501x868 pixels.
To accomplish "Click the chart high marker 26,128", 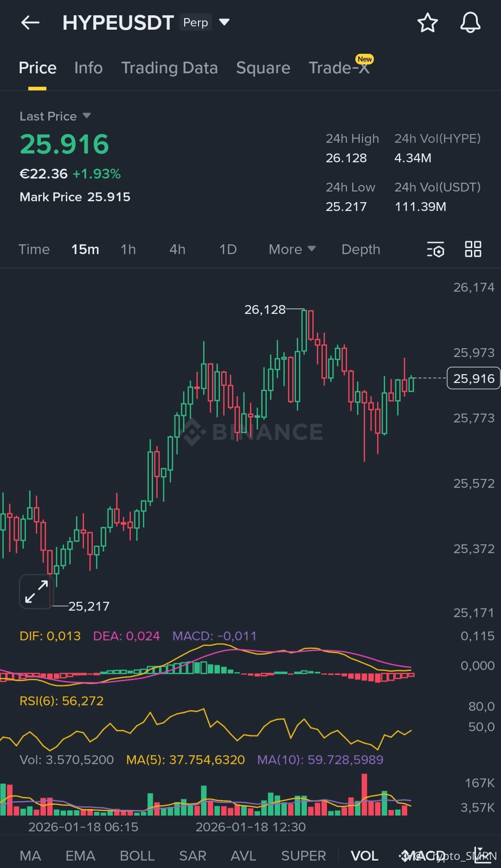I will 265,310.
